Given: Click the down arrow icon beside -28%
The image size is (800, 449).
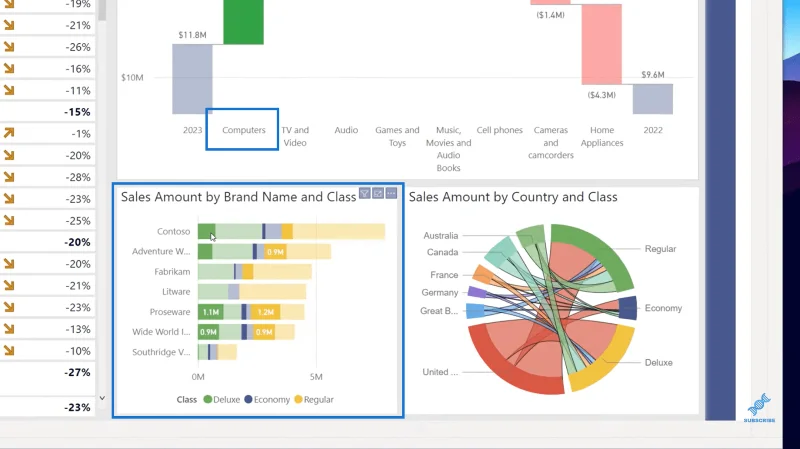Looking at the screenshot, I should 9,177.
